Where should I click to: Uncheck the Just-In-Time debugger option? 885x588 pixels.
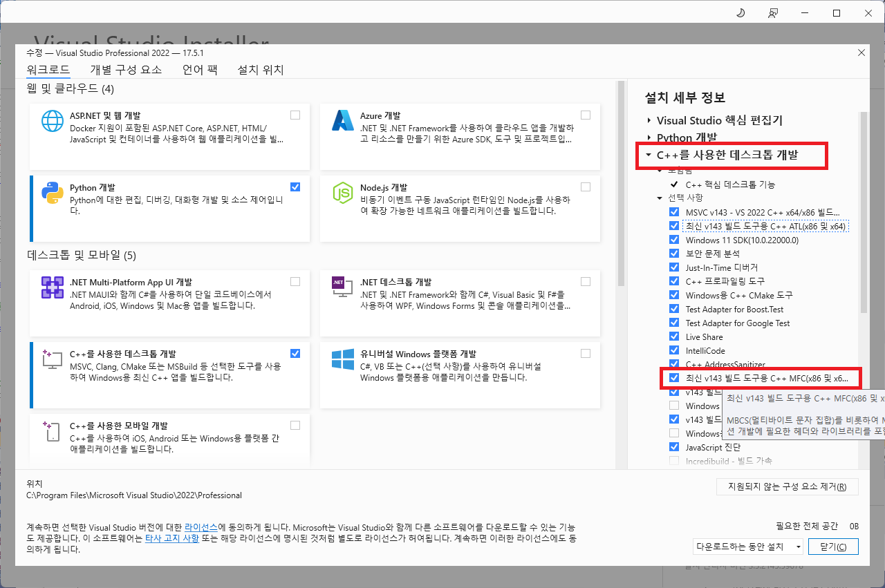[x=674, y=267]
